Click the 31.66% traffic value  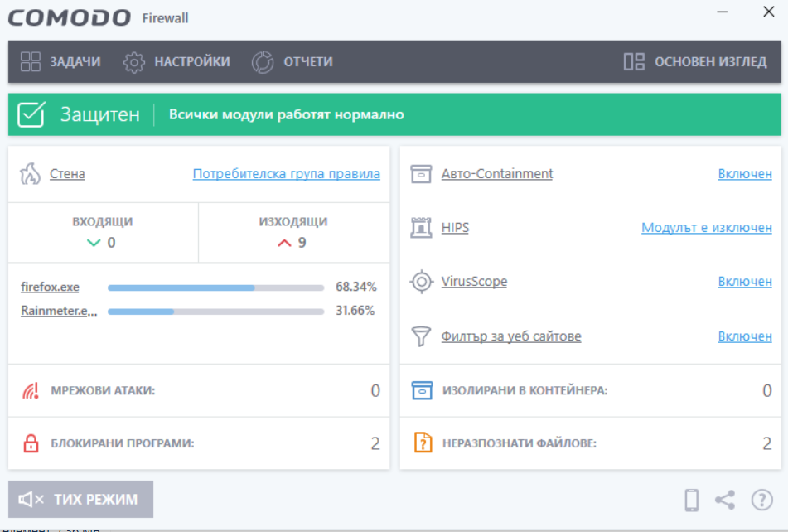click(x=355, y=311)
